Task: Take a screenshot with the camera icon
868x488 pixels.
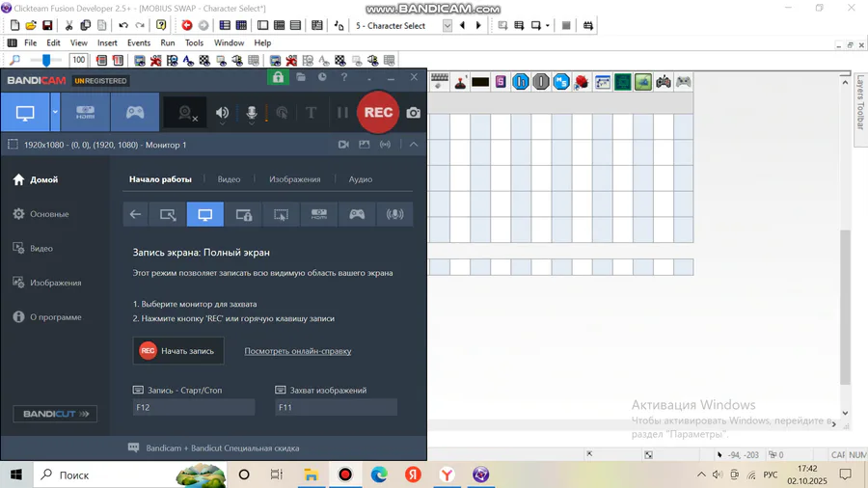Action: pos(414,113)
